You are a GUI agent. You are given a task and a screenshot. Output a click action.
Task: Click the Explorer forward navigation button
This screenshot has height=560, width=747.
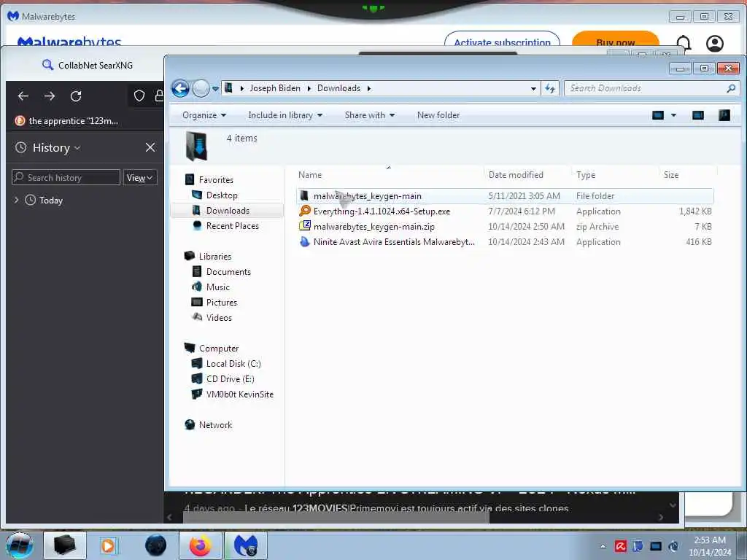point(201,88)
